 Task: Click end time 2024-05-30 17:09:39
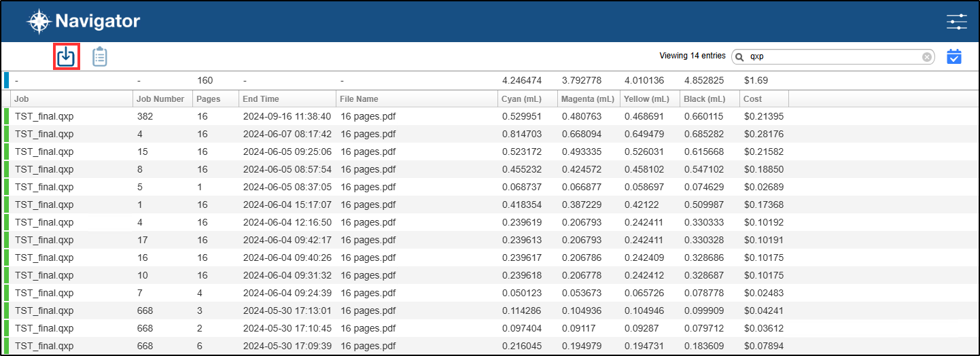pos(287,346)
